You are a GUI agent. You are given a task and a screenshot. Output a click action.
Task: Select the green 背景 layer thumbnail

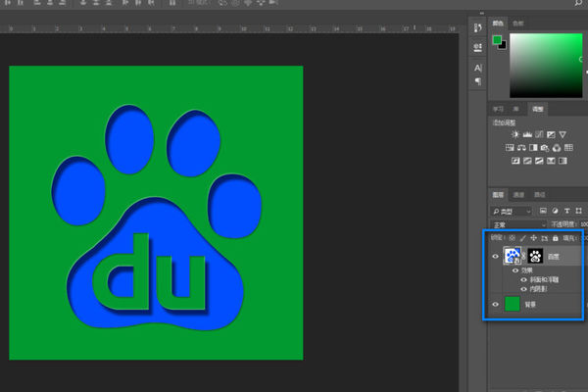click(x=513, y=304)
